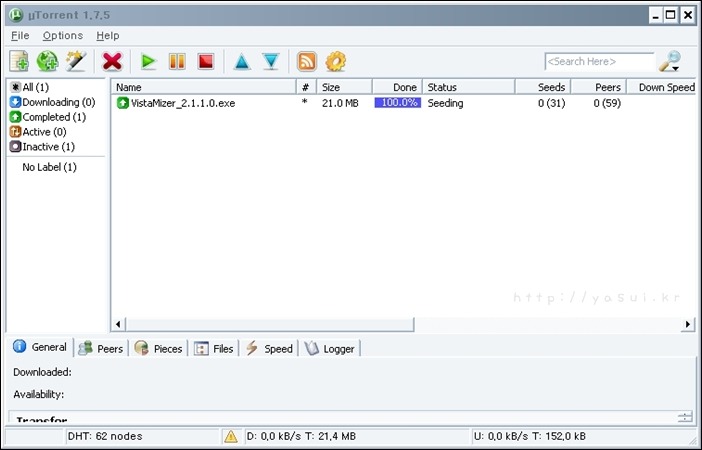Click the green Start torrent icon
The image size is (702, 450).
pos(148,61)
